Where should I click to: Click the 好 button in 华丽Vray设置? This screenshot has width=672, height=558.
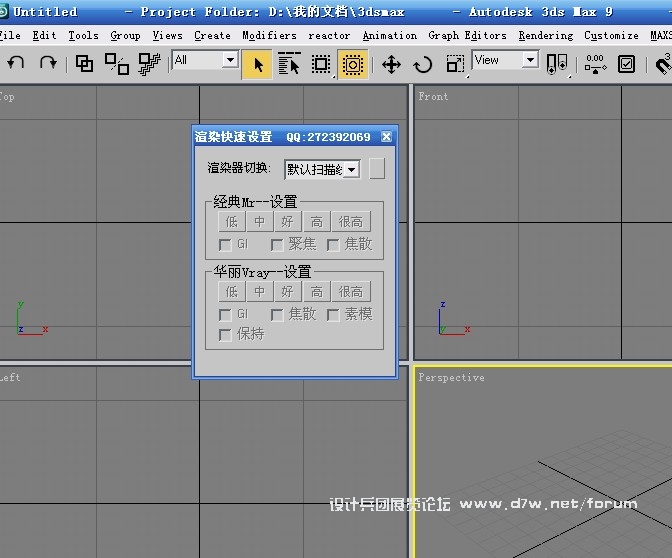[287, 292]
